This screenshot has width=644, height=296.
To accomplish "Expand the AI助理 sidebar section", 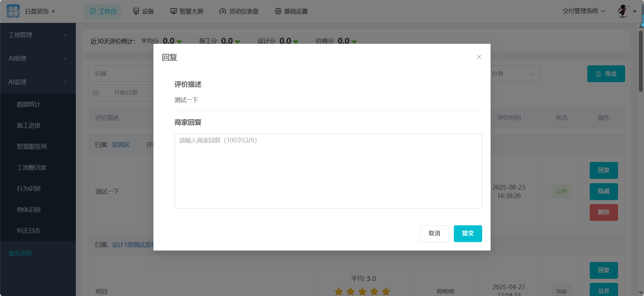I will click(x=38, y=58).
